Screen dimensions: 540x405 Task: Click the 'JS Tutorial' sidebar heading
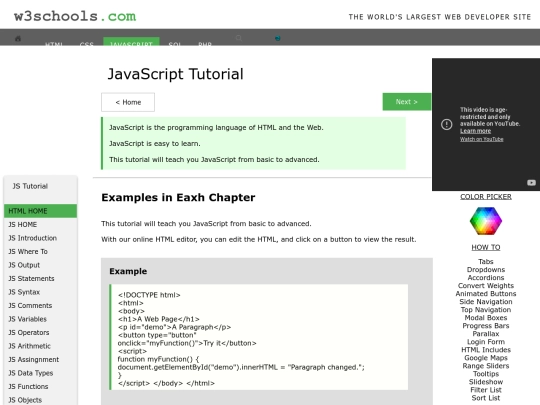click(30, 186)
